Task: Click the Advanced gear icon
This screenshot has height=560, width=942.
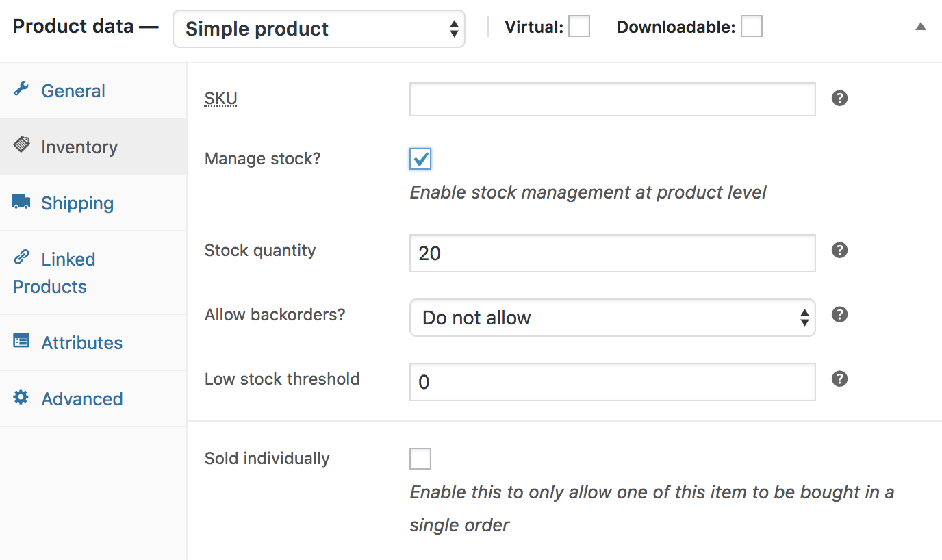Action: [21, 397]
